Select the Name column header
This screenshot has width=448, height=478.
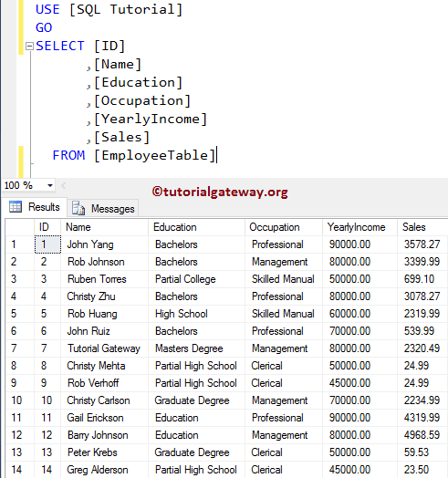pyautogui.click(x=104, y=227)
